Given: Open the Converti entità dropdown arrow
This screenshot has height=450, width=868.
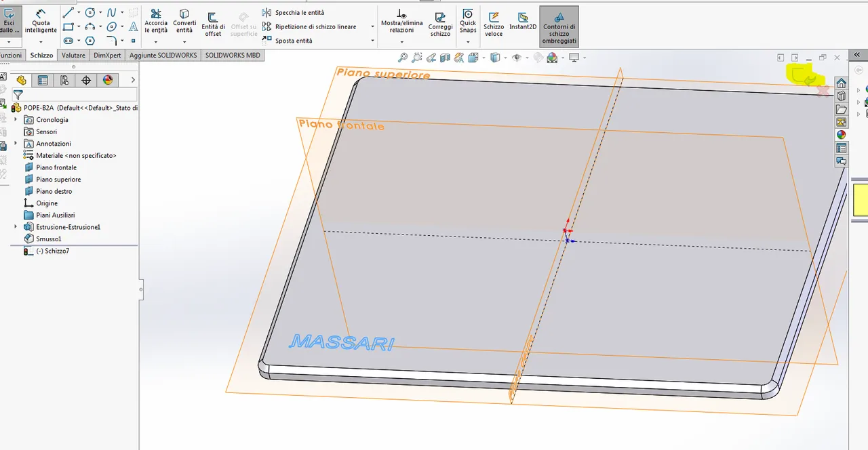Looking at the screenshot, I should point(184,41).
